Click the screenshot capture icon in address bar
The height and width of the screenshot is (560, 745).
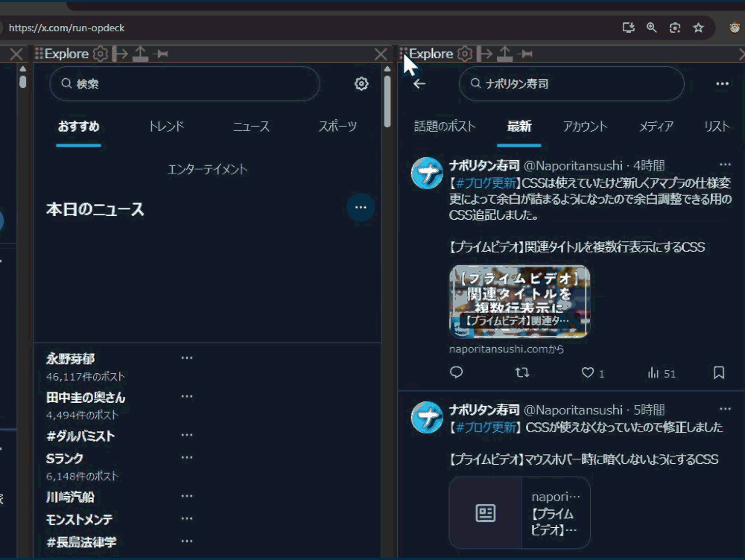[675, 28]
